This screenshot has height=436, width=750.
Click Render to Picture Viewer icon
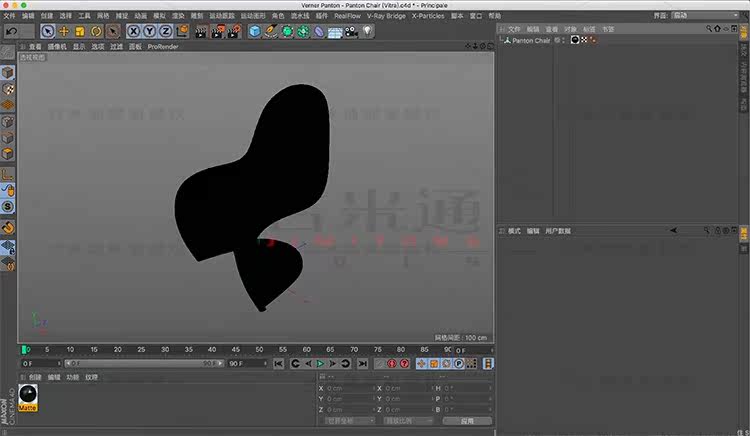point(217,32)
